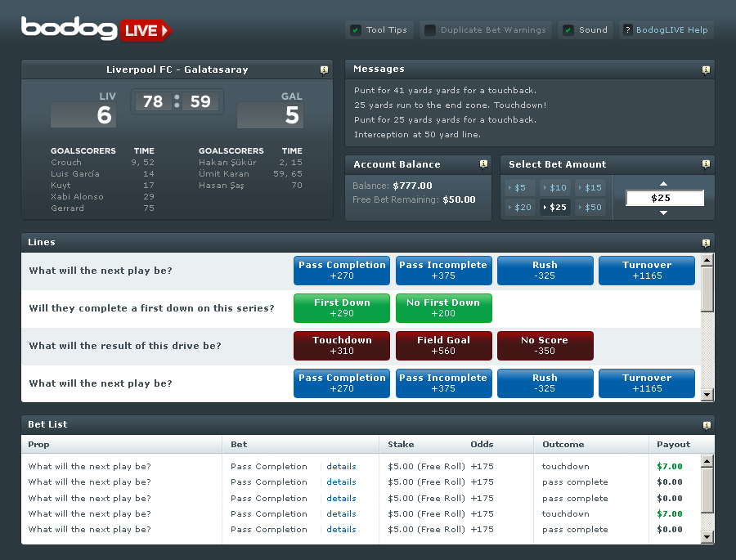Click the $50.00 free bet remaining value
The height and width of the screenshot is (560, 736).
(459, 199)
